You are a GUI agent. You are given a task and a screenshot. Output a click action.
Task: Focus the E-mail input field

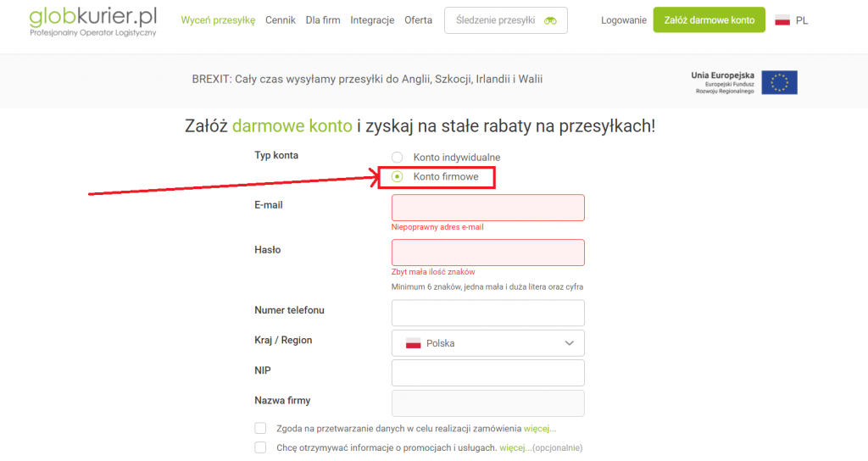click(x=487, y=208)
